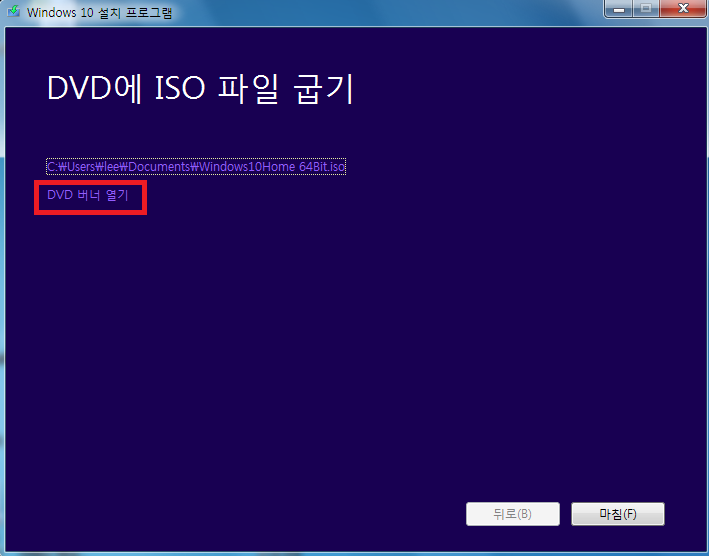
Task: Click the Windows 10 설치 프로그램 title text
Action: 99,12
